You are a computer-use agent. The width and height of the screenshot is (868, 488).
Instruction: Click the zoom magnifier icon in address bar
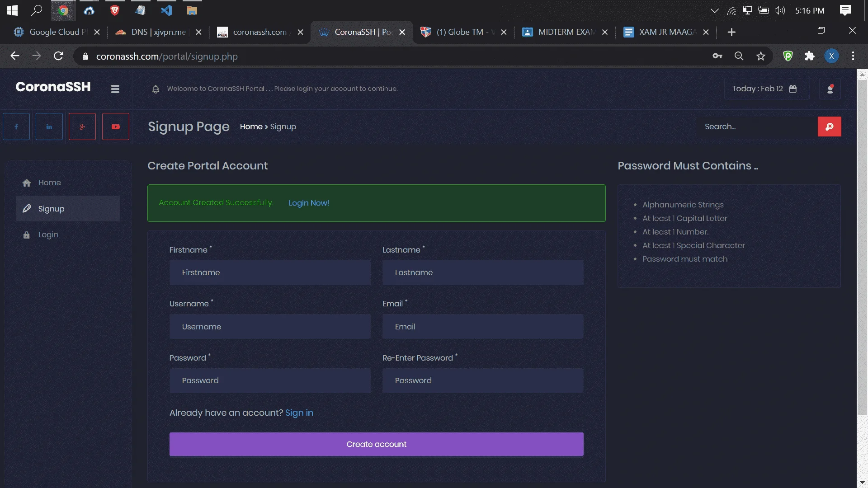(x=739, y=56)
